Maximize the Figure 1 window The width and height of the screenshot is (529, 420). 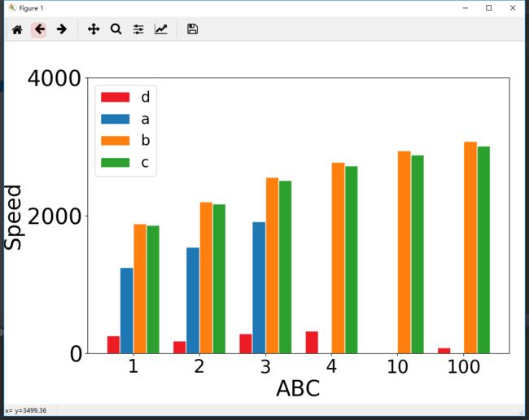pos(488,8)
